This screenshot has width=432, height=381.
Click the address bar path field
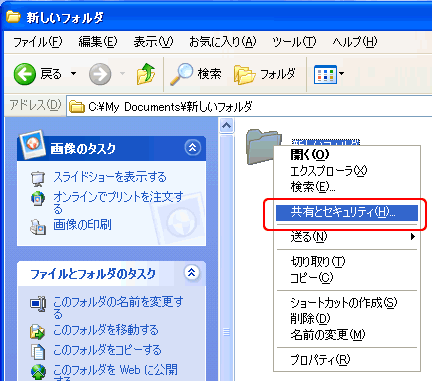click(249, 107)
